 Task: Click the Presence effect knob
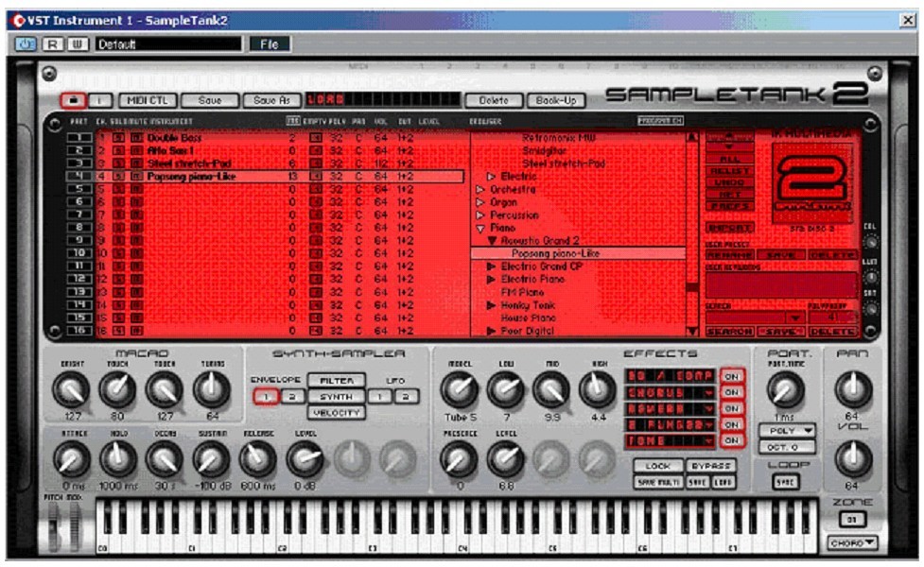(x=459, y=459)
